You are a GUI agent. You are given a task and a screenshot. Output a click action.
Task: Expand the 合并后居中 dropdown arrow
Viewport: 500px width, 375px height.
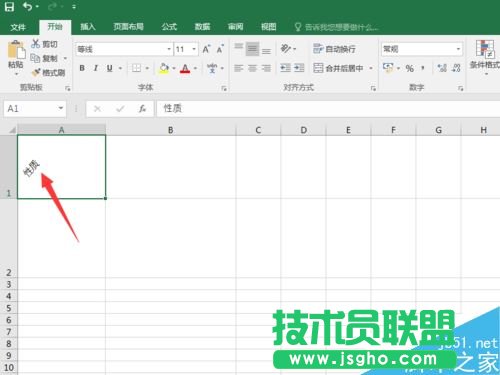point(371,68)
